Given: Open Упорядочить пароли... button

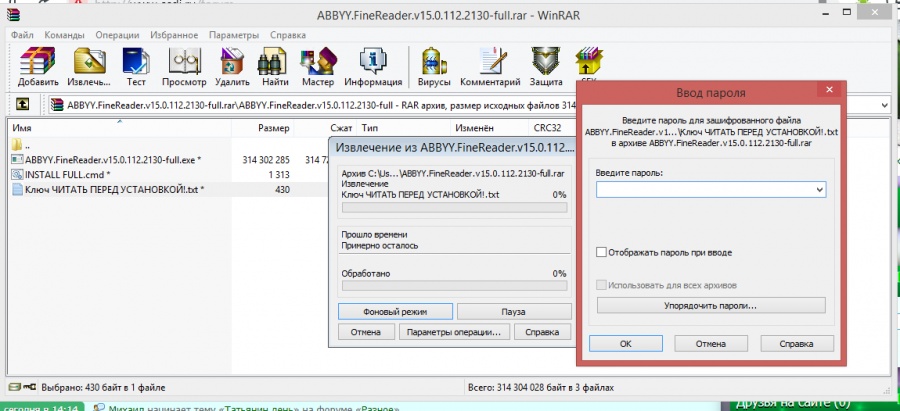Looking at the screenshot, I should (711, 305).
